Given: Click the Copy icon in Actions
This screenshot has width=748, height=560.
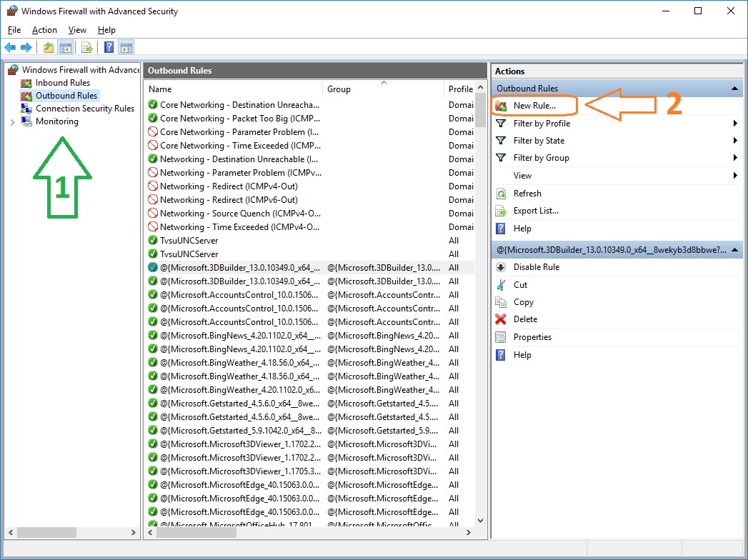Looking at the screenshot, I should (x=501, y=302).
